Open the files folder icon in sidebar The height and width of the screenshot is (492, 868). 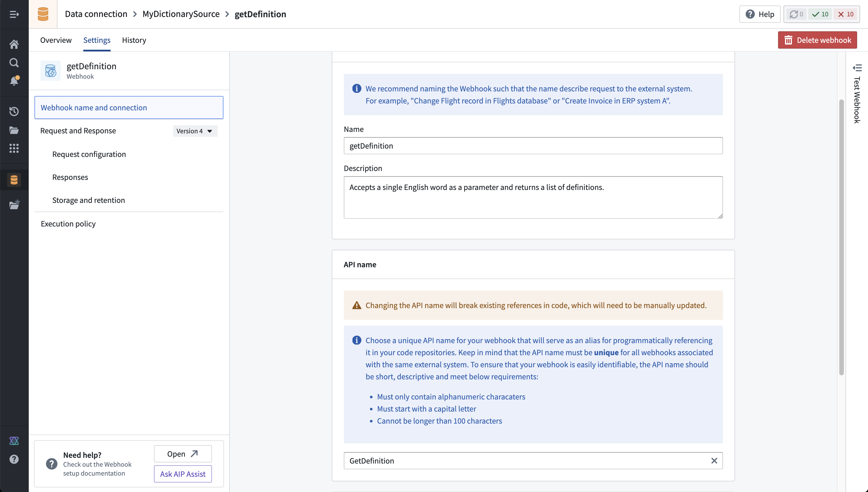[14, 130]
